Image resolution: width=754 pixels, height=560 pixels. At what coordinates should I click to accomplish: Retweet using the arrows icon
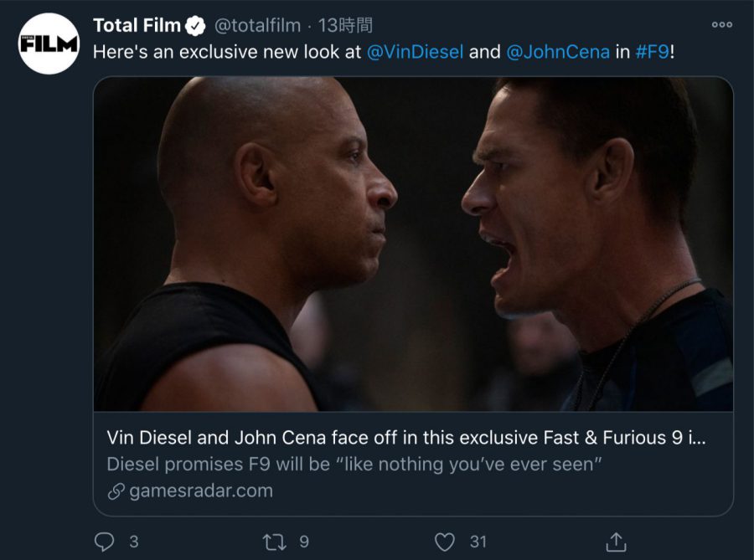pyautogui.click(x=275, y=542)
